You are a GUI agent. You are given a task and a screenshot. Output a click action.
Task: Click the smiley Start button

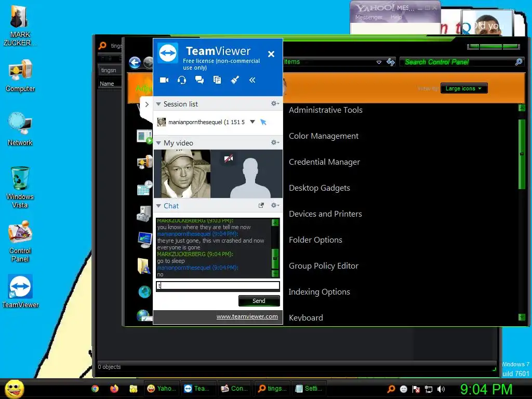tap(14, 389)
